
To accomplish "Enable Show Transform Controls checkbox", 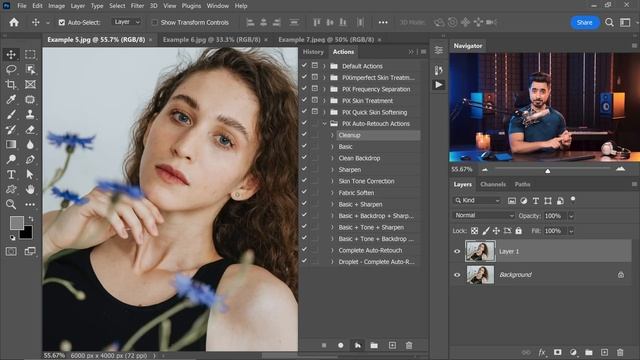I will pos(154,22).
